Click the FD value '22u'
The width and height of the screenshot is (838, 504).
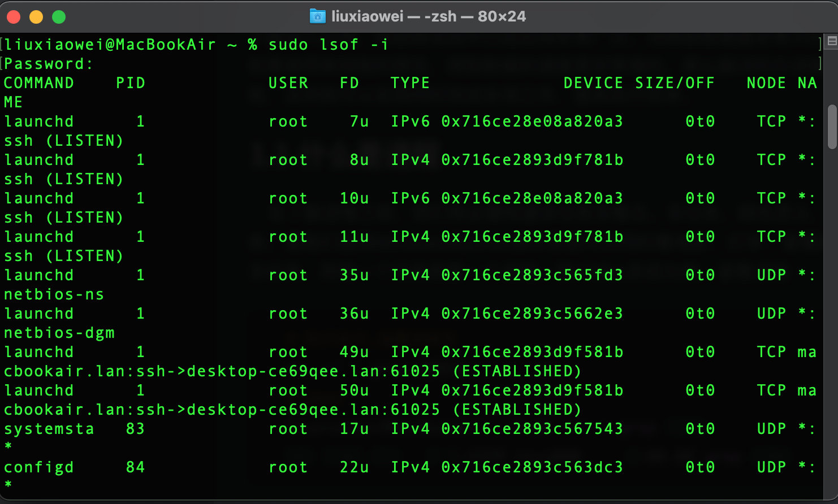pos(355,467)
